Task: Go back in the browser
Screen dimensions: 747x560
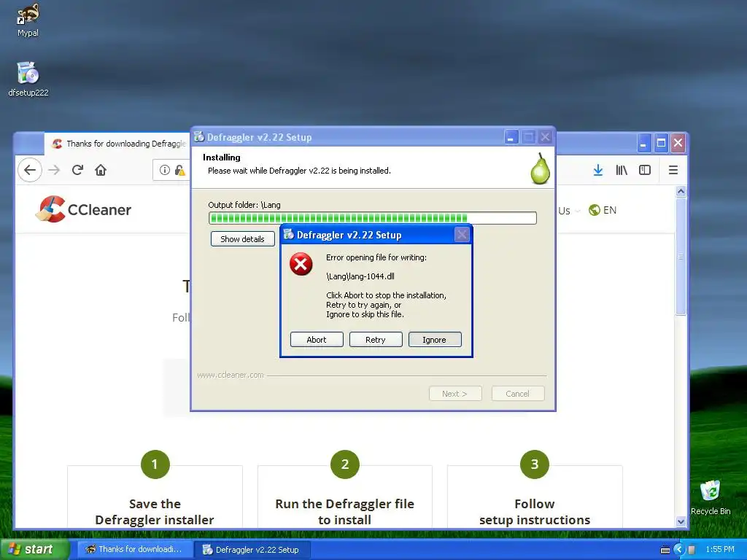Action: click(30, 170)
